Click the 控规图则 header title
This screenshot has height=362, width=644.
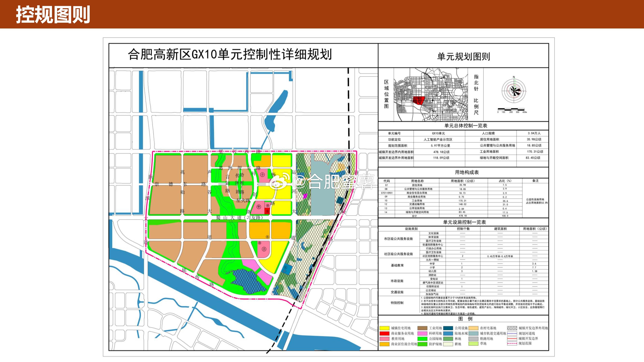coord(53,14)
